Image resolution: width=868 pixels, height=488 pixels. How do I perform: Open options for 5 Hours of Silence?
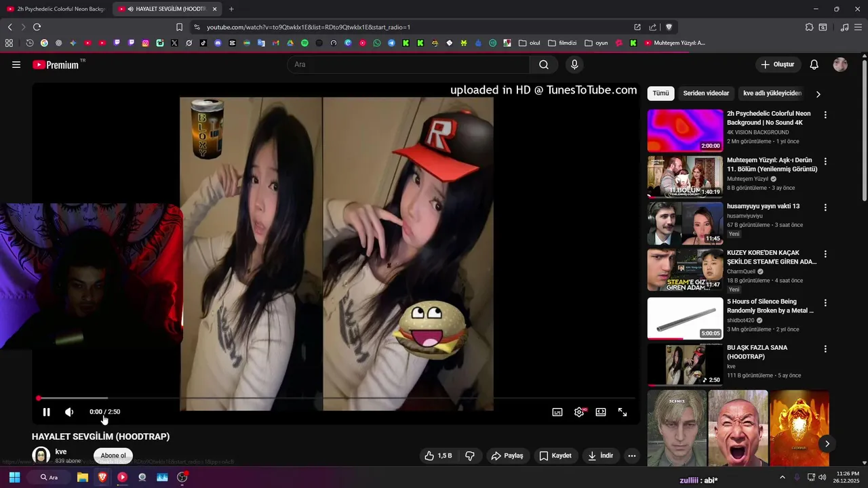825,303
